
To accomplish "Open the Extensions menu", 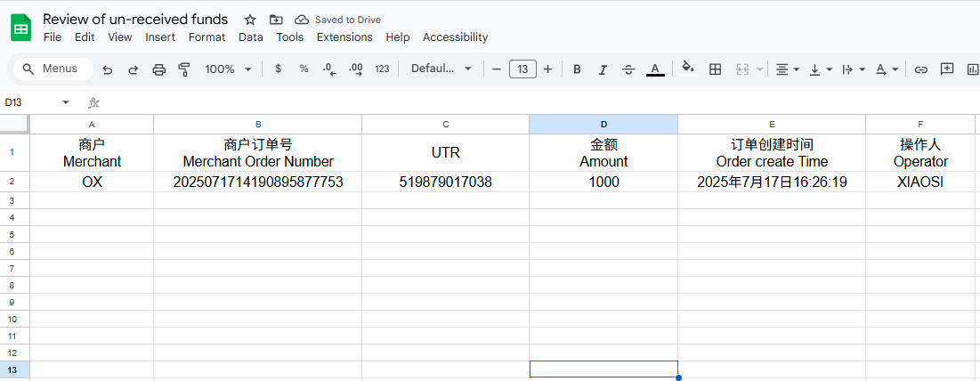I will 344,37.
